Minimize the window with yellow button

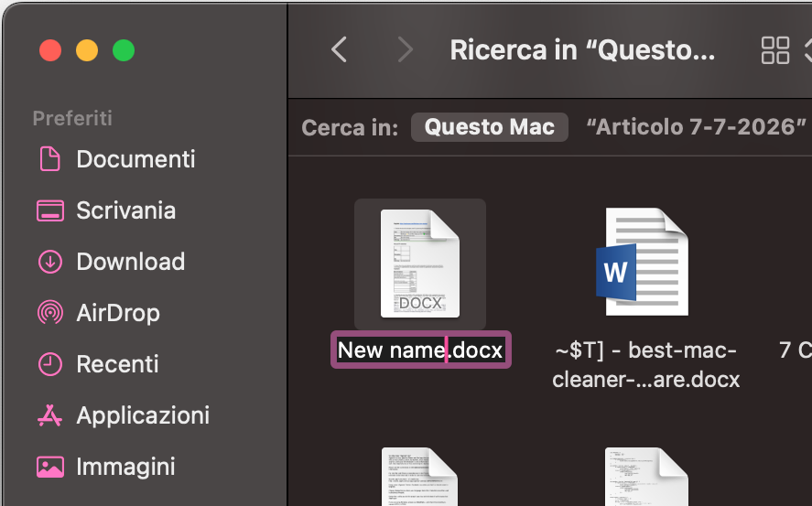pos(87,50)
